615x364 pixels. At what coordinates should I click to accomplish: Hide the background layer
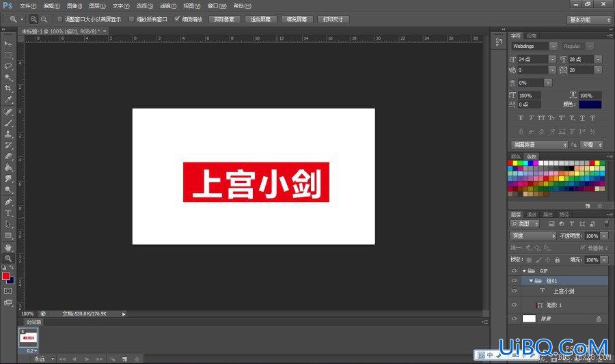tap(514, 318)
